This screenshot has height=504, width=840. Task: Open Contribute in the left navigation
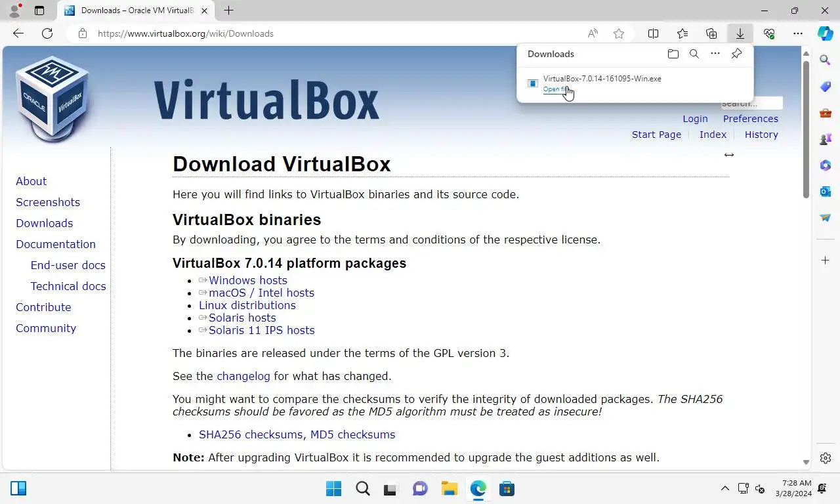43,307
